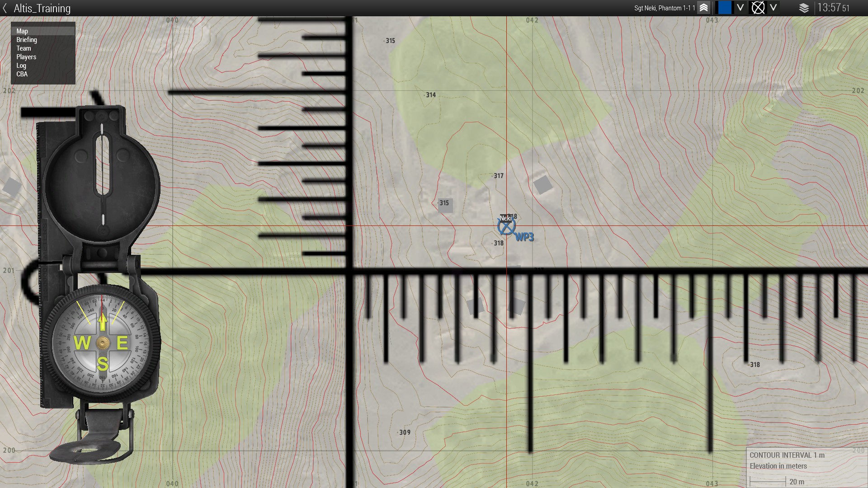Open the Briefing menu entry
Screen dimensions: 868x488
(x=27, y=40)
